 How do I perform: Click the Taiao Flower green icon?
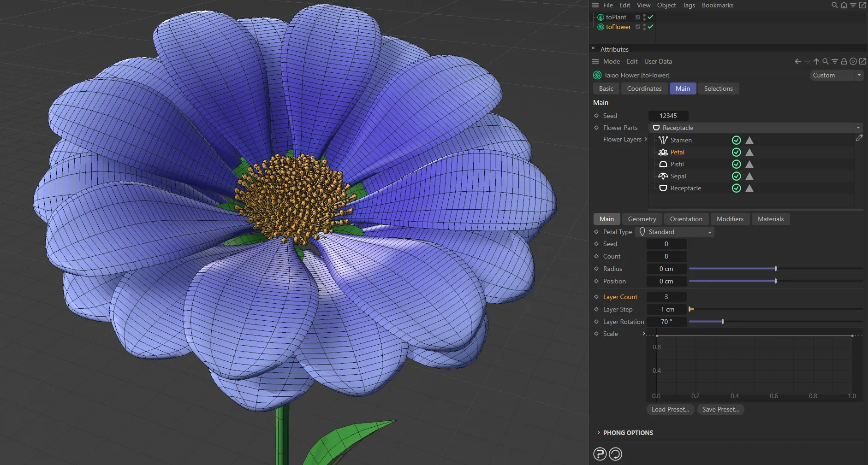click(x=597, y=75)
